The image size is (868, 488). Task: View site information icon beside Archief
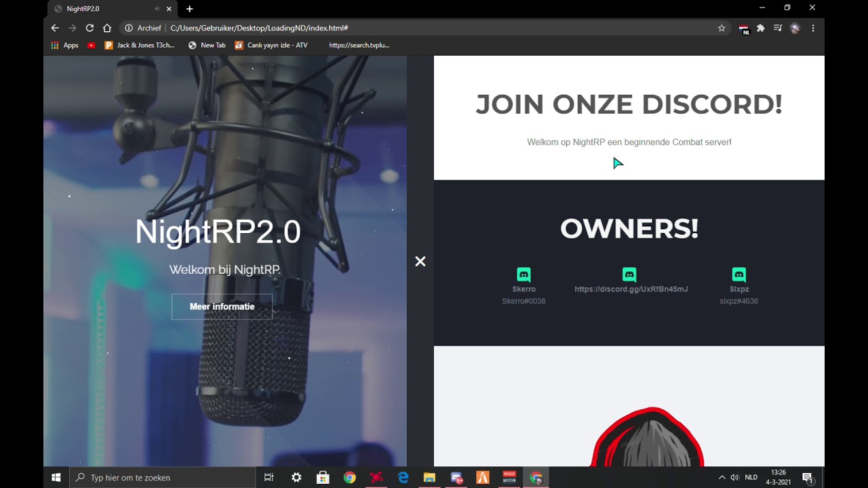[x=128, y=28]
